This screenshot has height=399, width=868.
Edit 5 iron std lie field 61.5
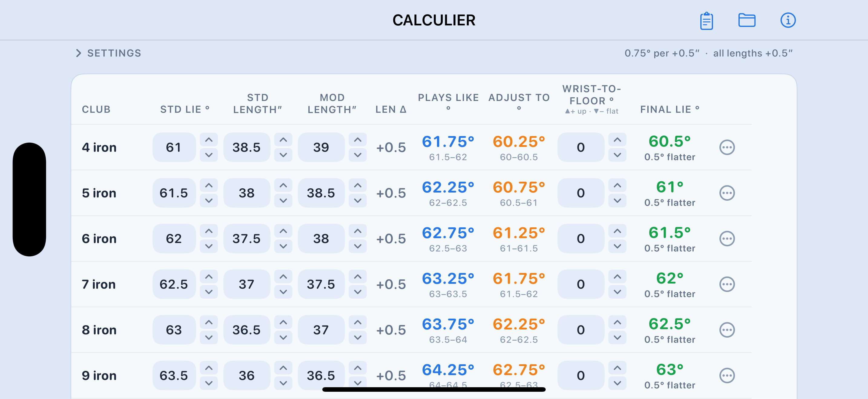point(174,193)
